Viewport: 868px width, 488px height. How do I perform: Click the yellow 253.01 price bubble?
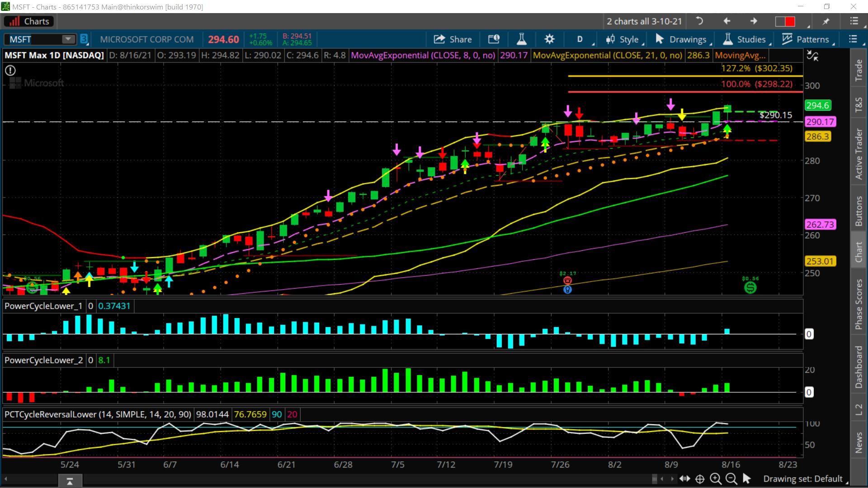pos(820,261)
